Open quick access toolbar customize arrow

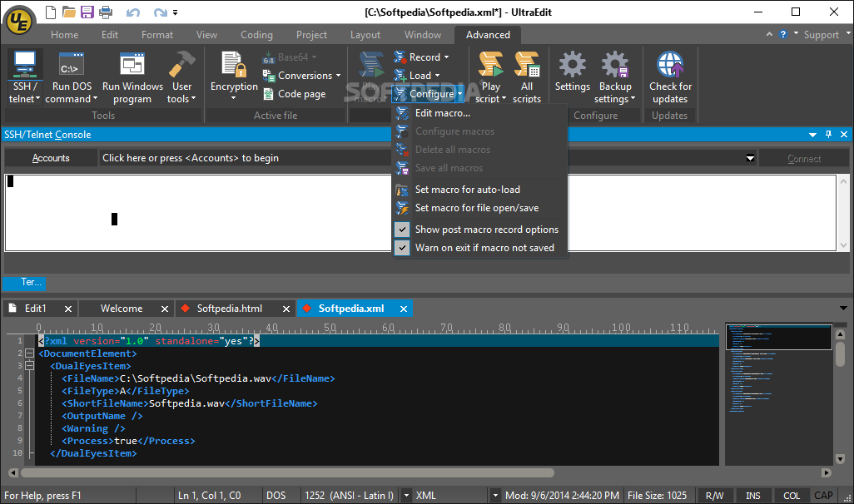(x=175, y=12)
